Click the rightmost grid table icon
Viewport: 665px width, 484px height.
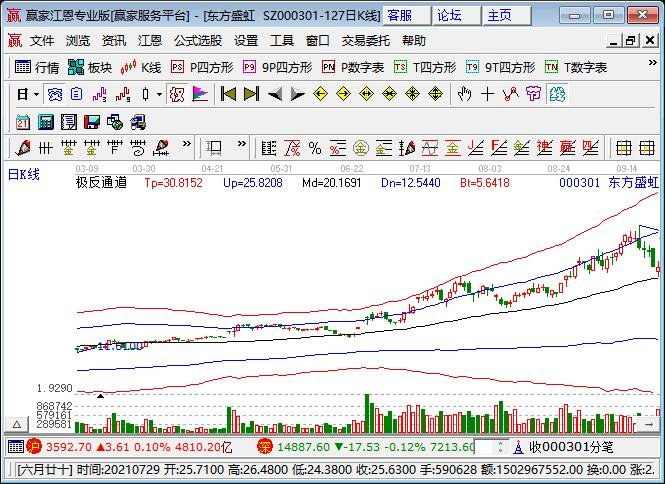pyautogui.click(x=647, y=148)
